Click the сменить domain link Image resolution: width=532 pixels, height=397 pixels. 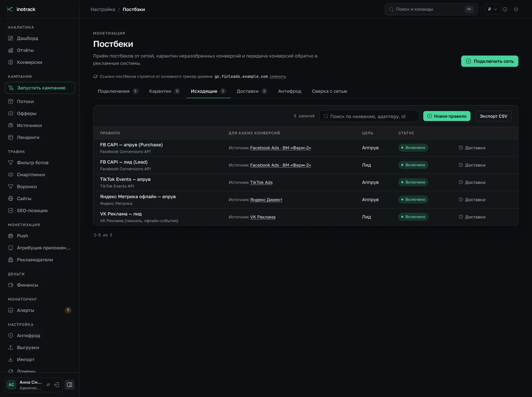278,76
